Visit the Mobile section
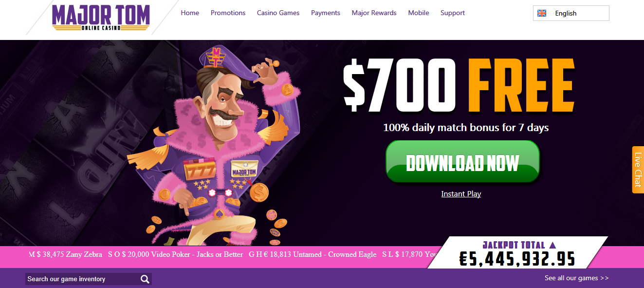This screenshot has height=288, width=644. [x=419, y=13]
